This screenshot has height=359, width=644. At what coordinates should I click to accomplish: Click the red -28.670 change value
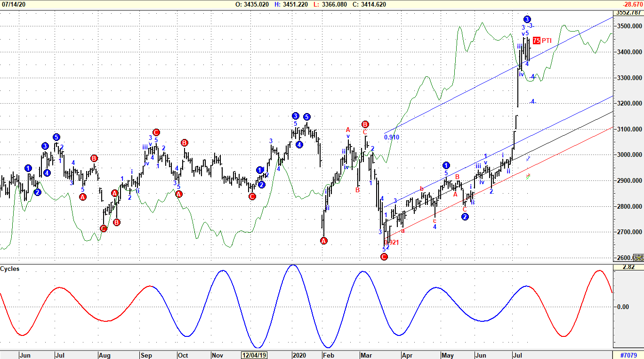point(631,4)
